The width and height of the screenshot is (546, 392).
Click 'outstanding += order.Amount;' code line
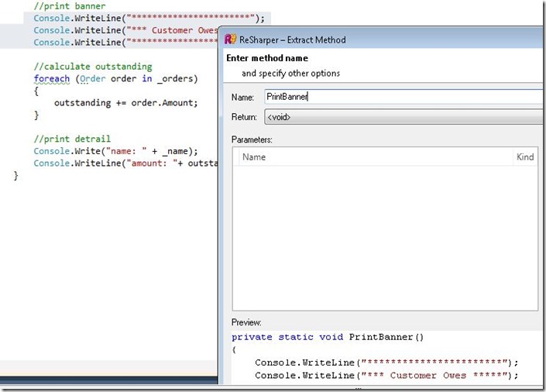[x=125, y=103]
